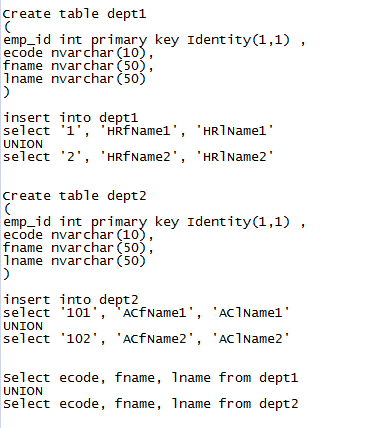Click the 'HRlName2' string literal
Viewport: 372px width, 428px height.
[235, 157]
